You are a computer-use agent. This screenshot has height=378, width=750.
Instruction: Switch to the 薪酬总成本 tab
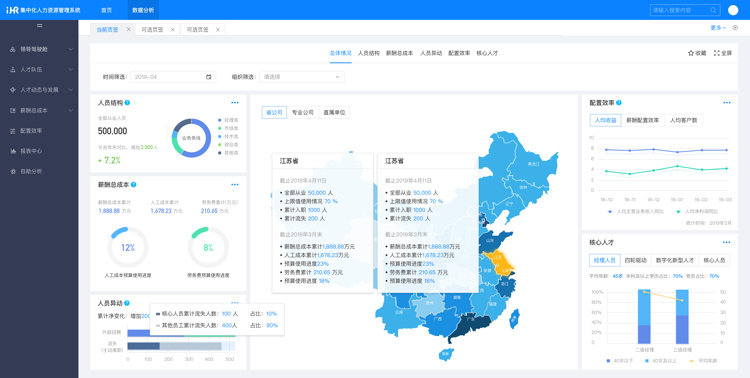(399, 53)
